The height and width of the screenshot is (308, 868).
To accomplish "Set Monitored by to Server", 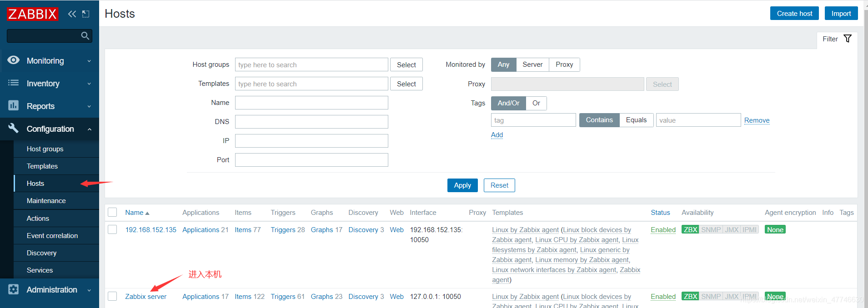I will coord(532,65).
